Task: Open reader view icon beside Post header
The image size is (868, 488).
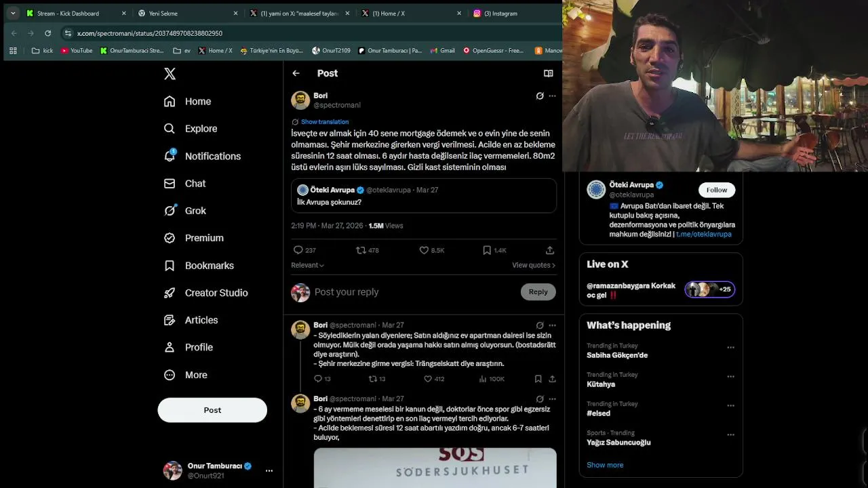Action: [548, 73]
